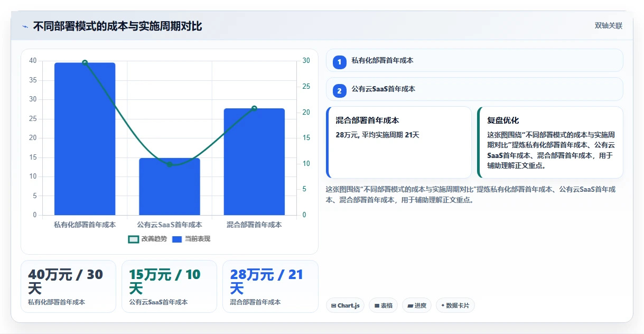Screen dimensions: 644x334
Task: Click the chart title 不同部署模式的成本与实施周期对比
Action: [117, 26]
